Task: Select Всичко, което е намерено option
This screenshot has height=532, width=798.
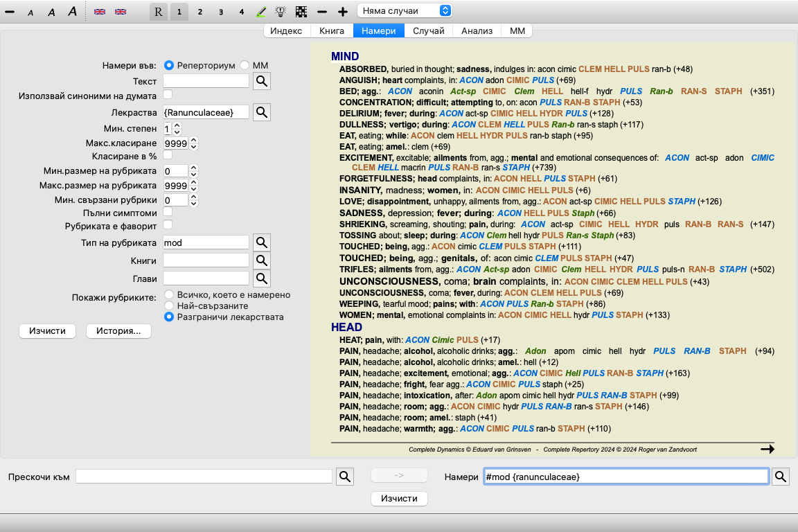Action: (169, 294)
